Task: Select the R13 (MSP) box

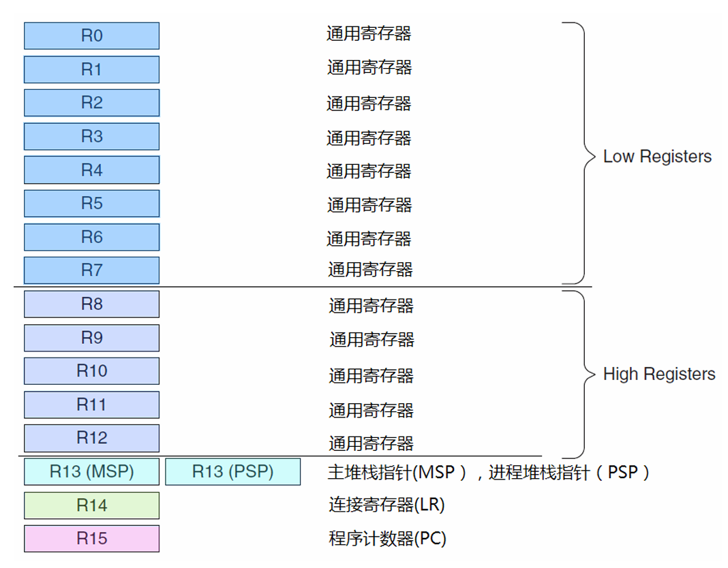Action: coord(91,471)
